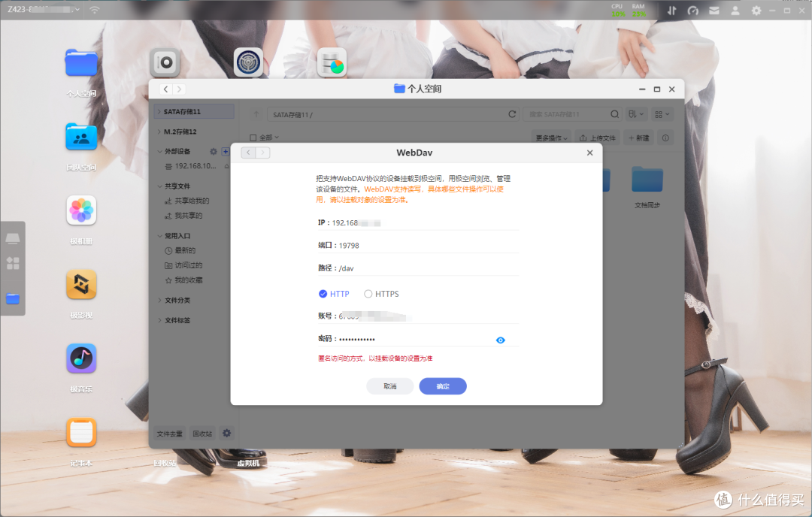
Task: Click the Wi-Fi status icon in top bar
Action: coord(94,10)
